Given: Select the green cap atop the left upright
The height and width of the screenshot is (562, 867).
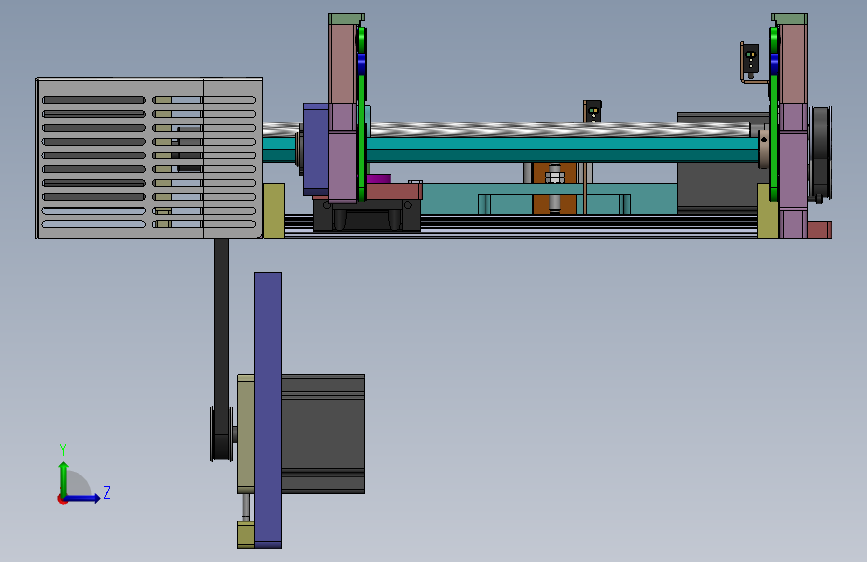Looking at the screenshot, I should [346, 19].
